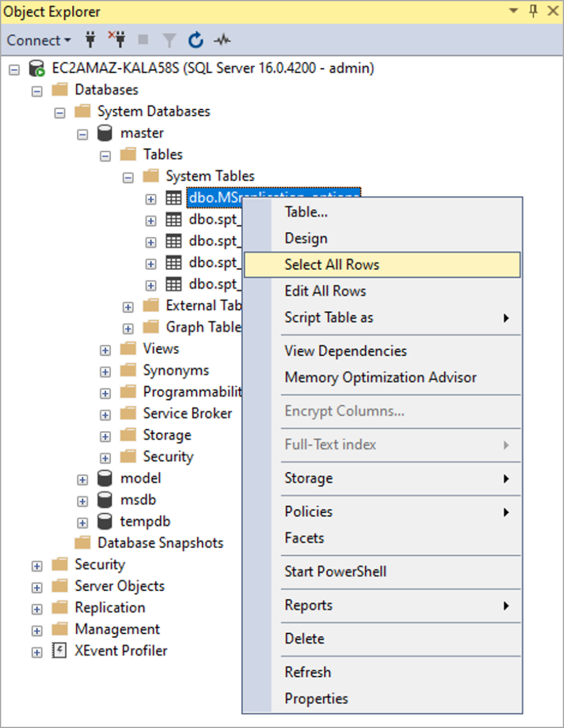Click the Filter funnel toolbar icon
The height and width of the screenshot is (728, 564).
tap(170, 40)
